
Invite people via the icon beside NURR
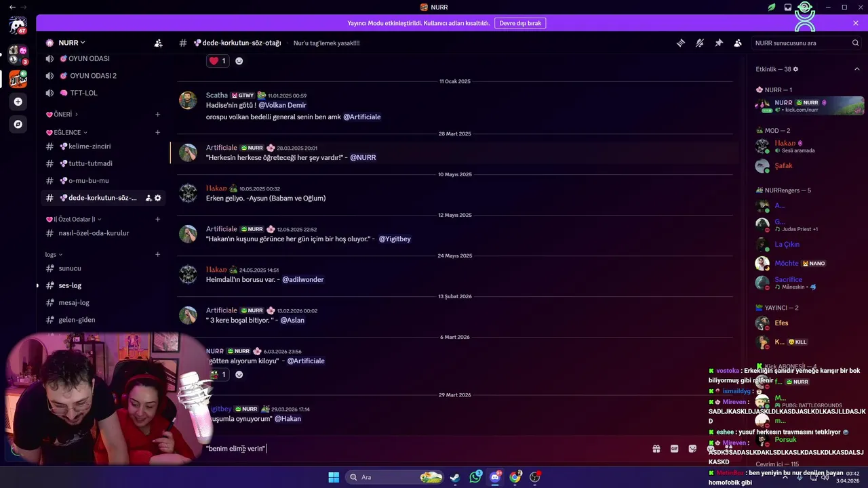(158, 43)
